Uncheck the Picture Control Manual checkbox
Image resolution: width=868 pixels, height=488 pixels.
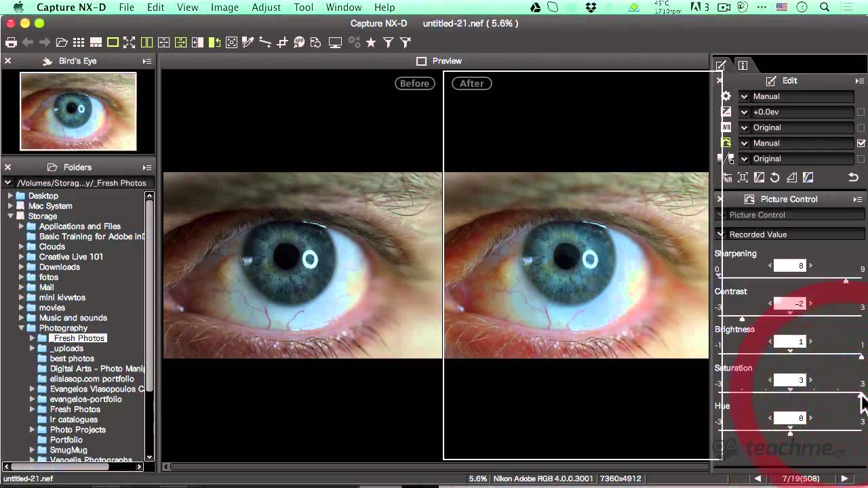[861, 144]
